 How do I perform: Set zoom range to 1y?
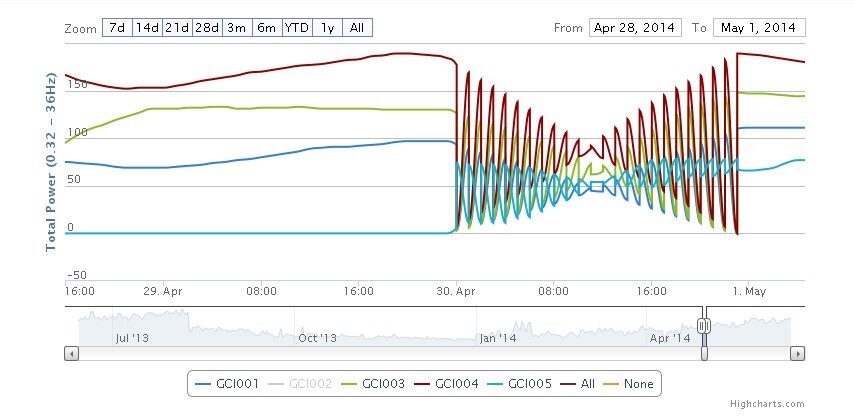pos(327,28)
